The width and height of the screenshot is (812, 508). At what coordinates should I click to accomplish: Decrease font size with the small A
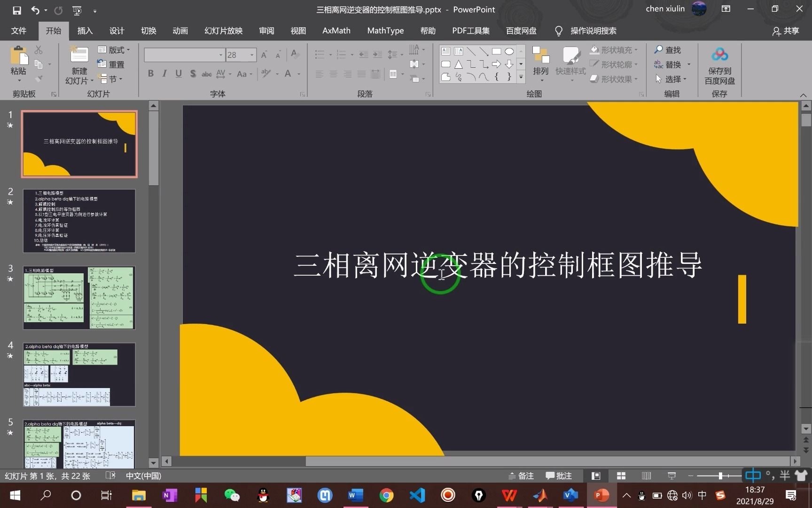278,55
